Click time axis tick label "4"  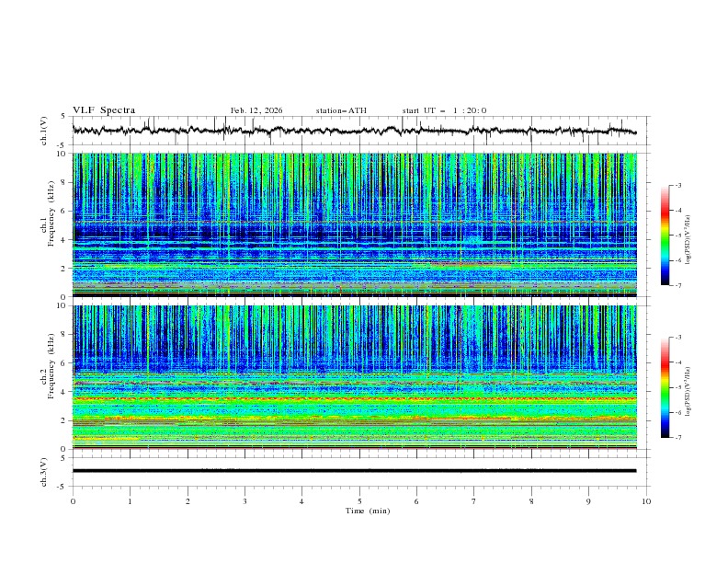point(301,501)
